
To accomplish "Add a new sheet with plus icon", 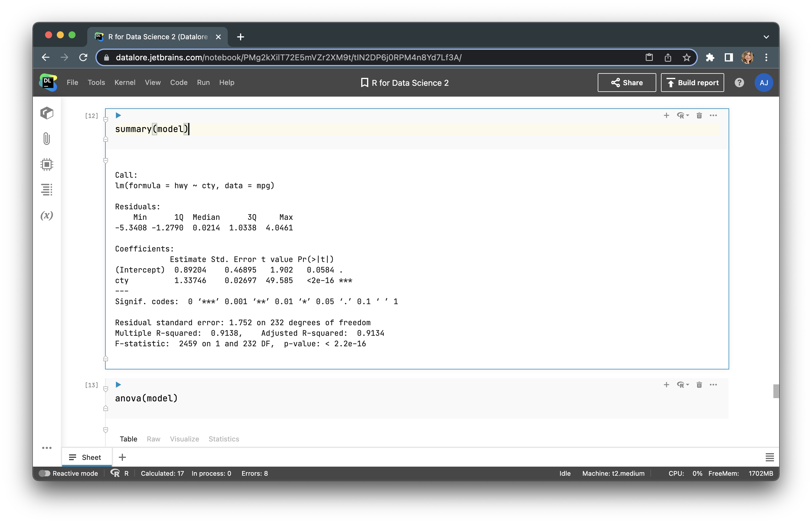I will (122, 457).
